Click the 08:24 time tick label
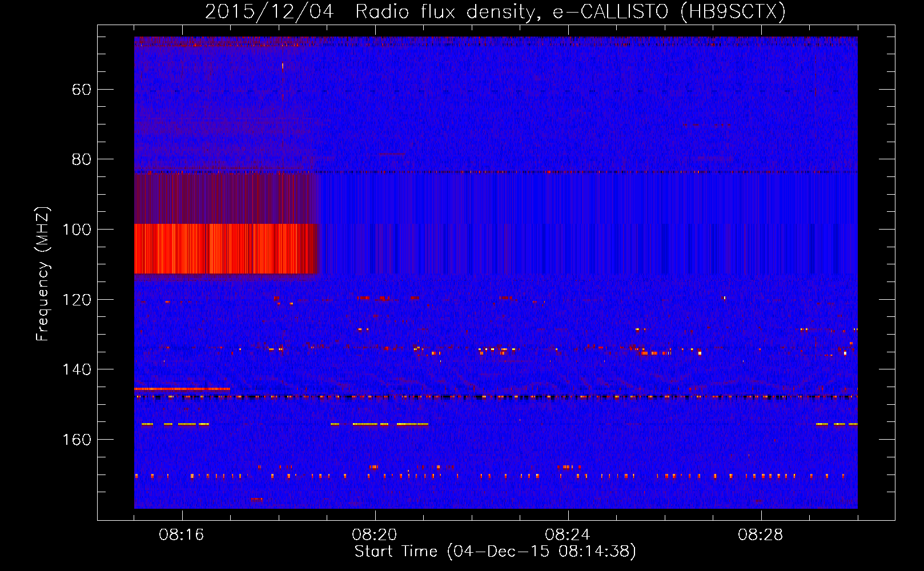The image size is (924, 571). tap(568, 535)
